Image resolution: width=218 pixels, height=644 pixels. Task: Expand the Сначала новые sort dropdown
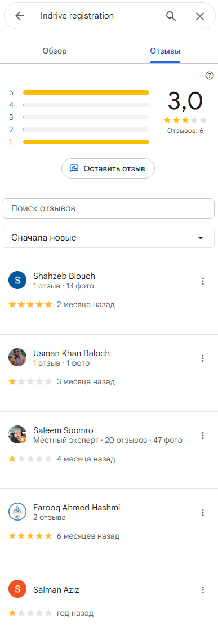[108, 238]
